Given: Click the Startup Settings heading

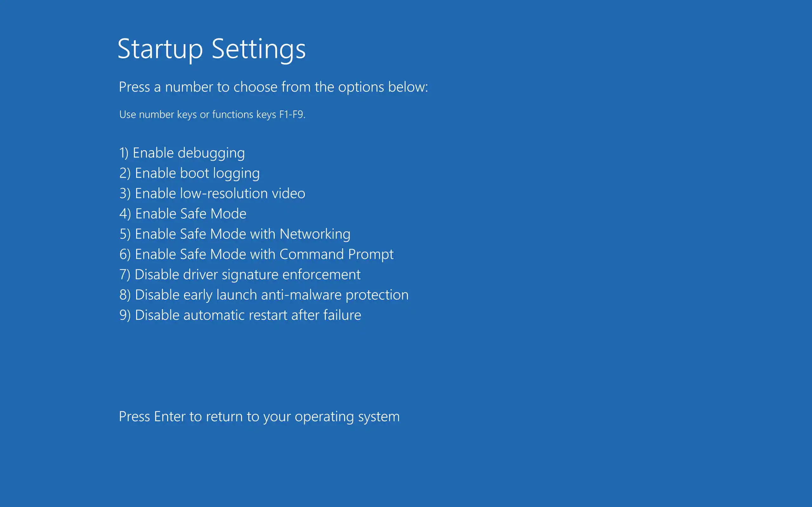Looking at the screenshot, I should point(211,49).
